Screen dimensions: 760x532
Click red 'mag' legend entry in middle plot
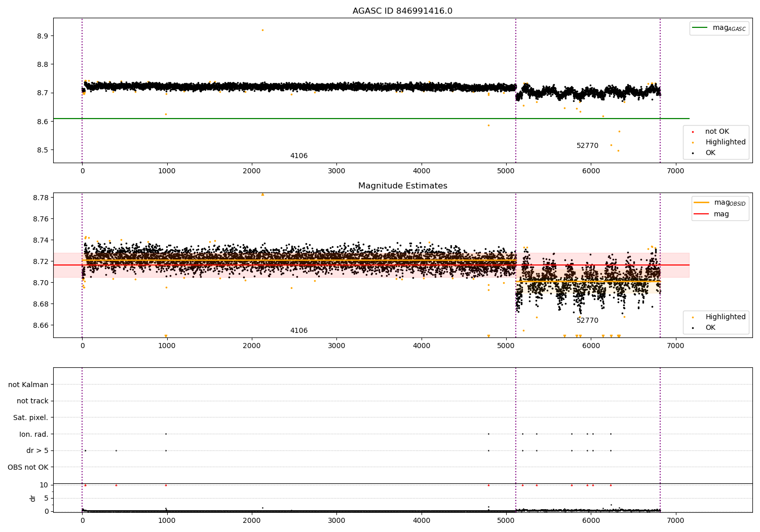[x=712, y=214]
